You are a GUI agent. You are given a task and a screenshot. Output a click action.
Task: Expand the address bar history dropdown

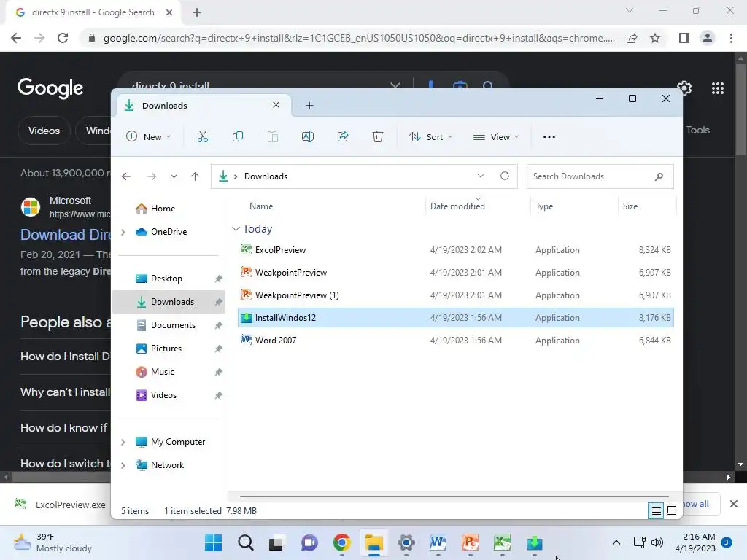pyautogui.click(x=480, y=176)
